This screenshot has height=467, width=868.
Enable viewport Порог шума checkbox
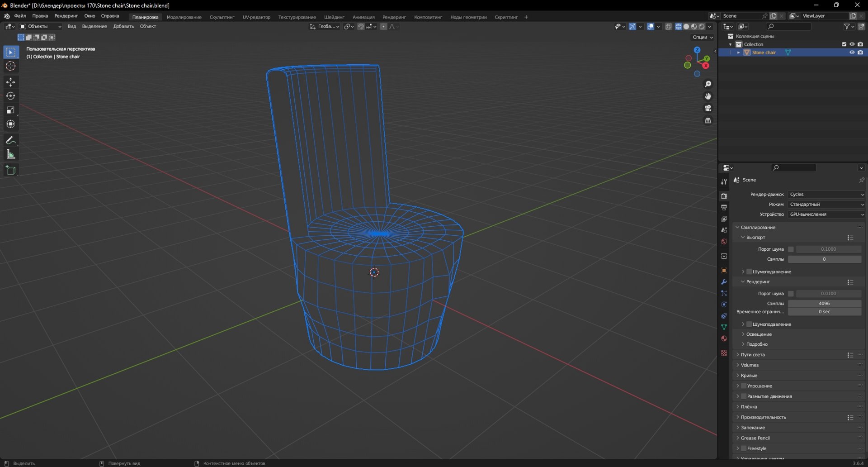pos(791,249)
